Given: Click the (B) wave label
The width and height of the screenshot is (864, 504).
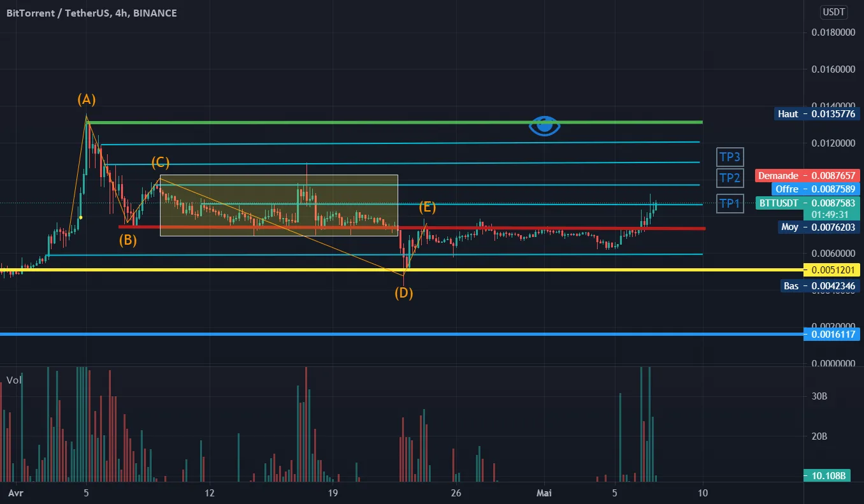Looking at the screenshot, I should [x=128, y=240].
